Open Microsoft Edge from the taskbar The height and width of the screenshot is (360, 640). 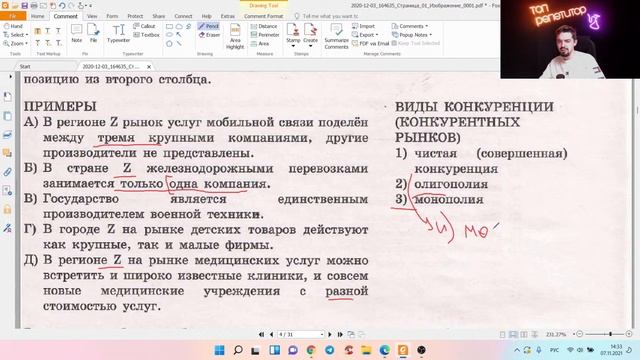(384, 350)
